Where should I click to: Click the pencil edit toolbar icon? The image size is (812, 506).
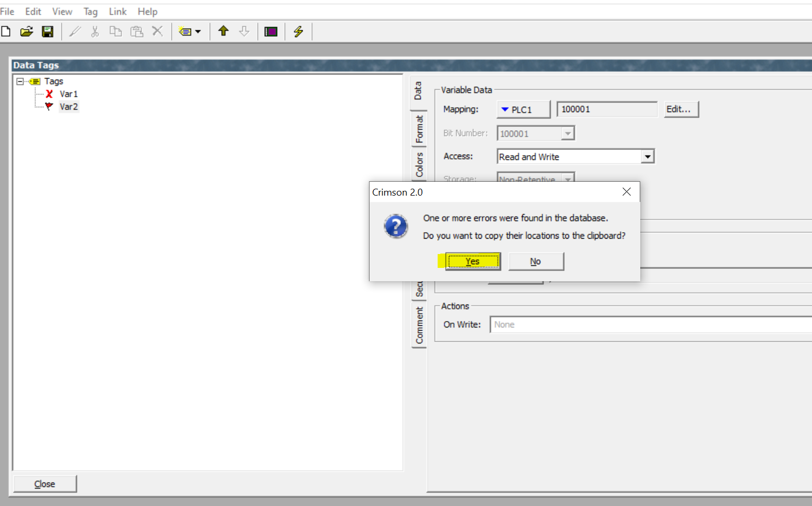pyautogui.click(x=75, y=31)
